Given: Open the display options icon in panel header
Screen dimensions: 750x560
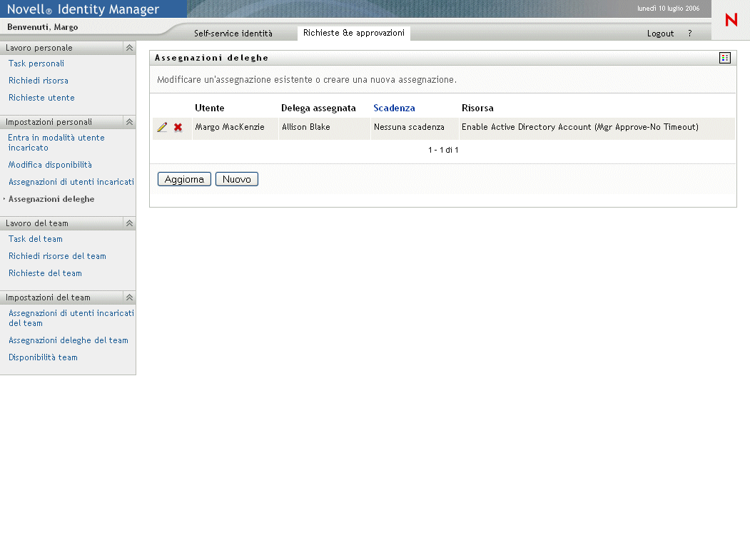Looking at the screenshot, I should (x=725, y=58).
